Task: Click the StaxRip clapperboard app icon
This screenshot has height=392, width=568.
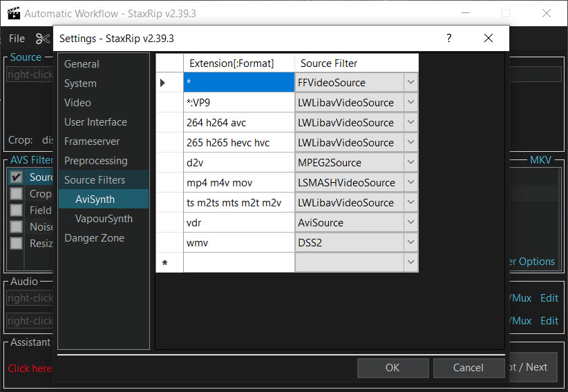Action: coord(14,13)
